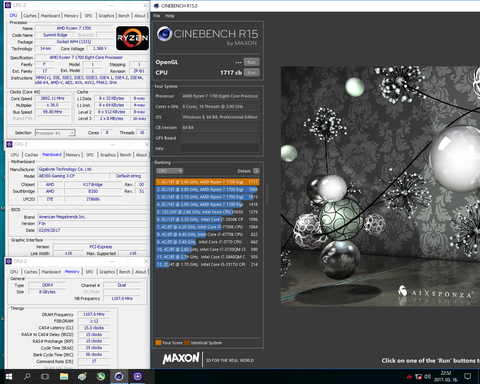Select the CPU-Z purple taskbar icon
This screenshot has width=480, height=384.
point(138,377)
